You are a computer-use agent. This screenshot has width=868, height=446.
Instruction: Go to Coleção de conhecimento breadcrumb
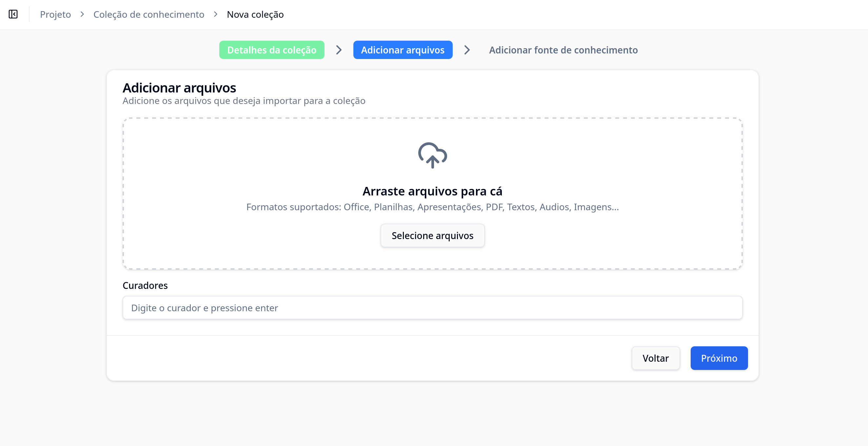(x=148, y=14)
